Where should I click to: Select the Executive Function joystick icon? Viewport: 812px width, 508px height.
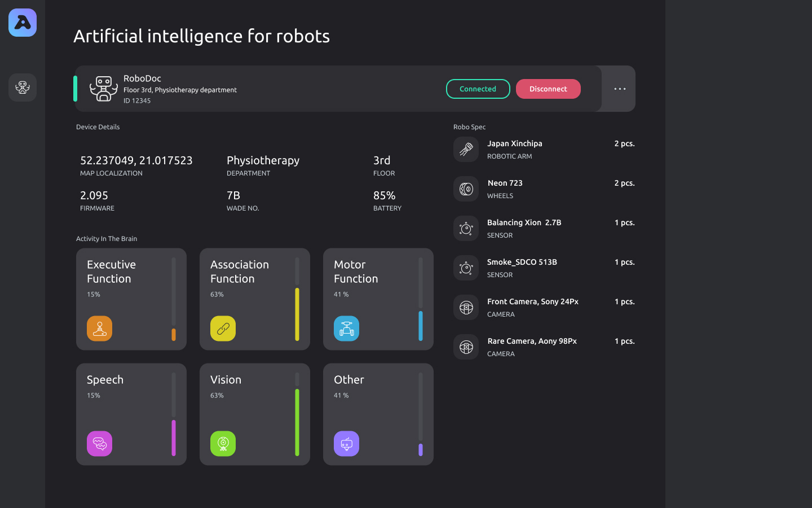[99, 328]
